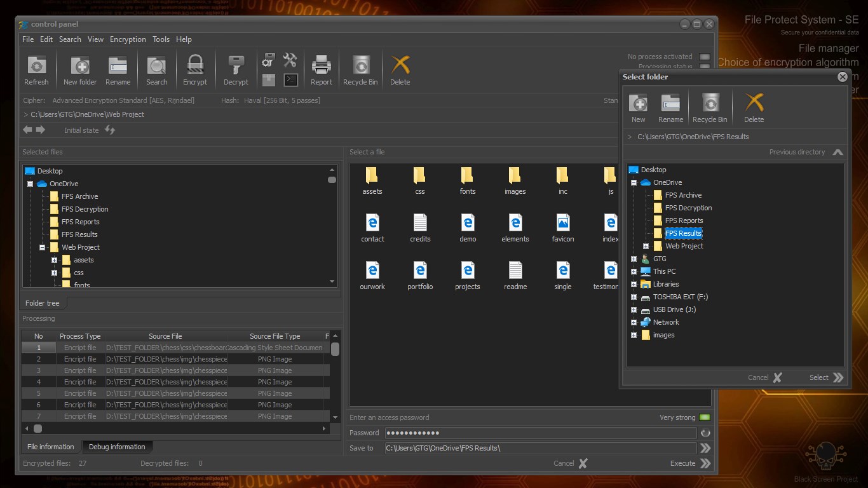Go up using Previous directory arrow
The width and height of the screenshot is (868, 488).
coord(837,152)
